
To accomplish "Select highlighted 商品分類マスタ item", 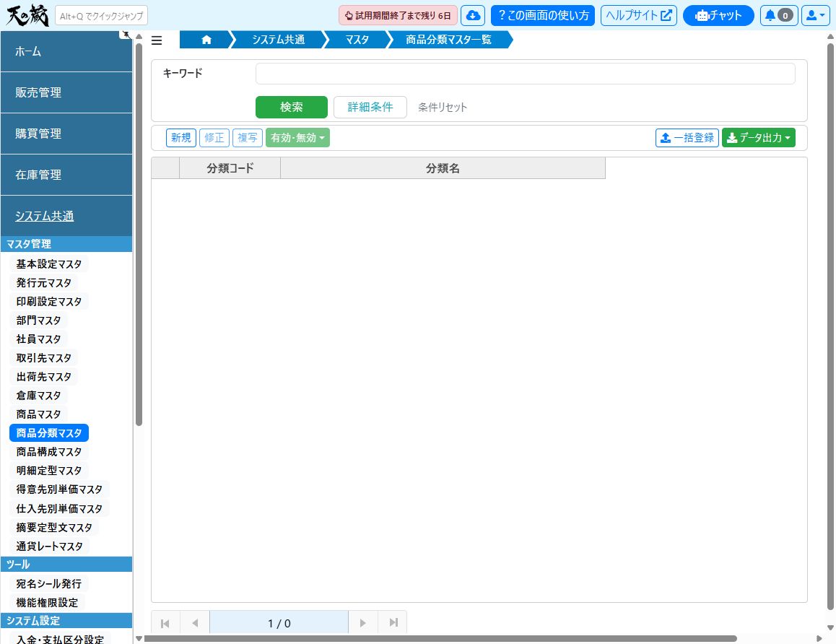I will (x=49, y=433).
